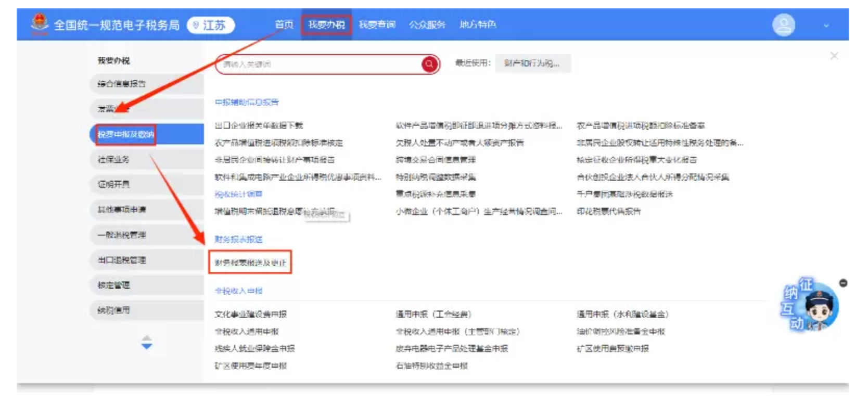Open 软件产品增值税即征即退进项分摊方式 link
The height and width of the screenshot is (404, 868).
[x=479, y=125]
